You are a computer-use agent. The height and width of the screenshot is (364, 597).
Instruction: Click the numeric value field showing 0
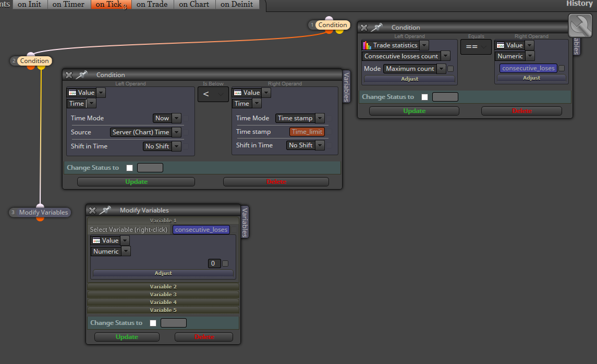[214, 263]
